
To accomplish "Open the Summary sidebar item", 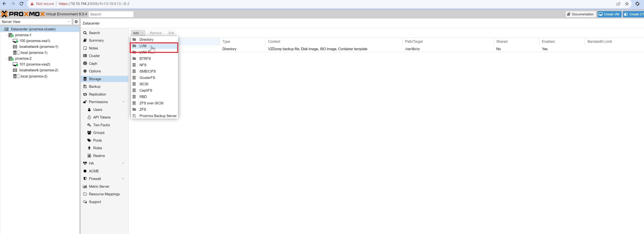I will (x=104, y=40).
